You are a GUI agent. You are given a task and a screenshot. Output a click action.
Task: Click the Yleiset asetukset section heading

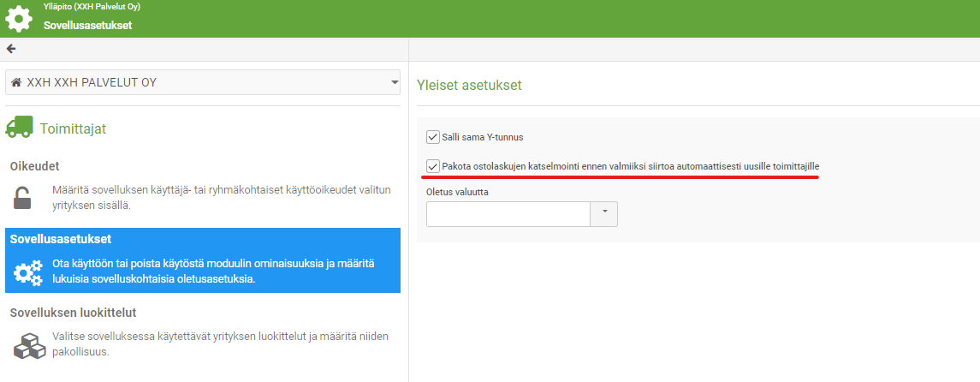pyautogui.click(x=468, y=86)
